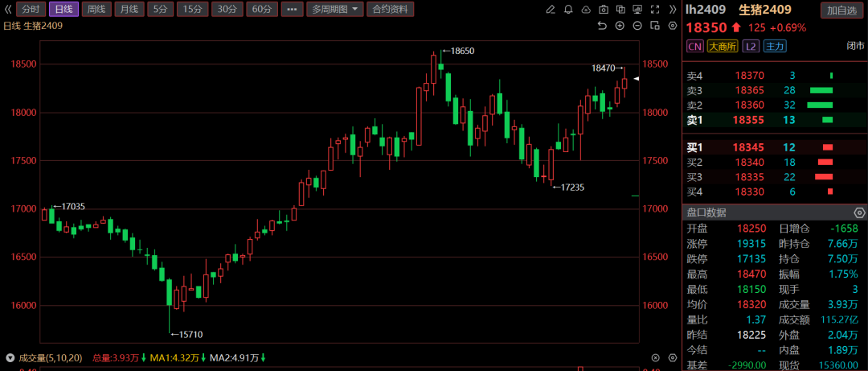The image size is (868, 371).
Task: Toggle the 主力 contract badge
Action: pos(774,47)
